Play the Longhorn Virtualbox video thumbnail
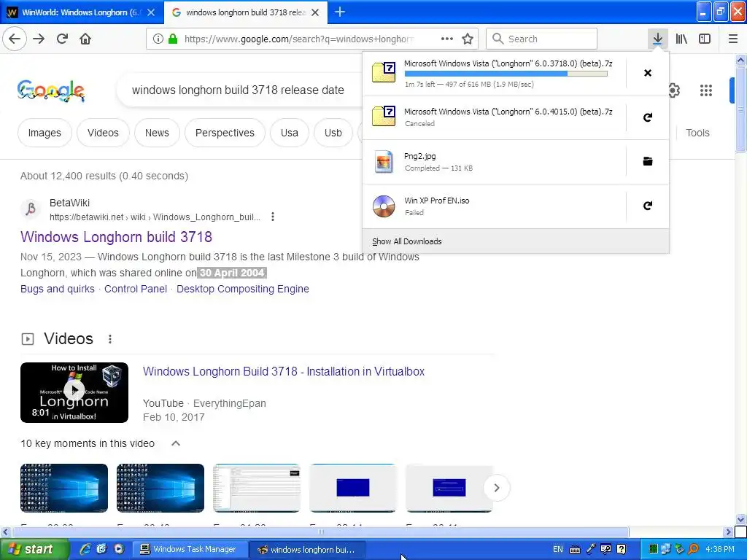The height and width of the screenshot is (560, 747). pos(74,392)
